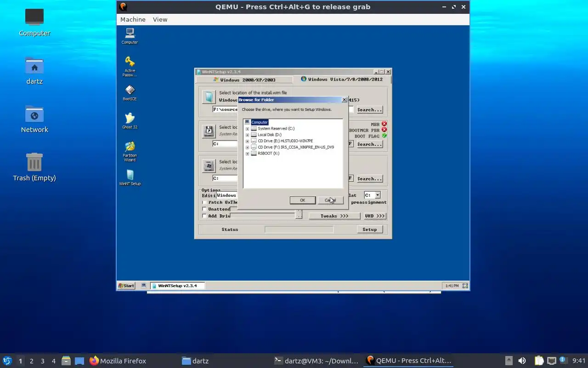Enable the Unattend checkbox

coord(205,209)
